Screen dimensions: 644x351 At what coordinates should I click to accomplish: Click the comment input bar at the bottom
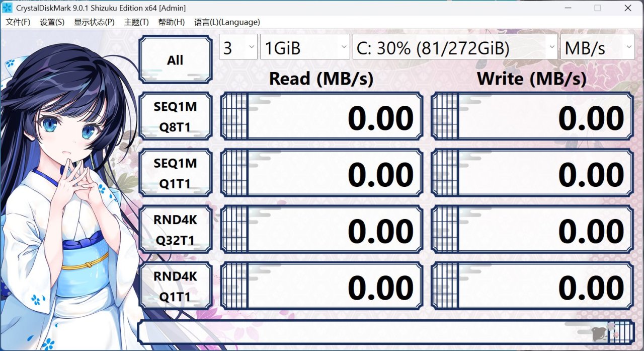(385, 332)
